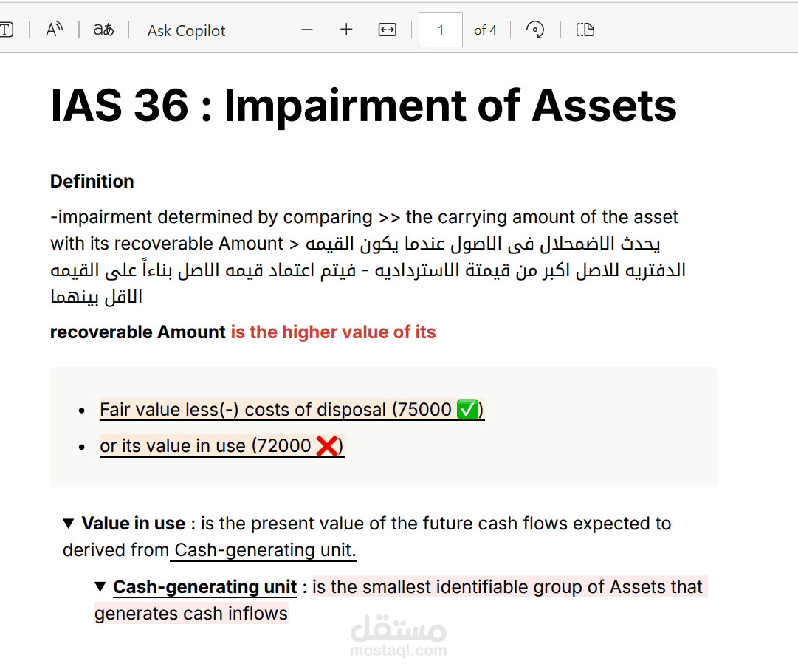Click the highlighted 'generates cash inflows' text
Screen dimensions: 798x672
pos(191,614)
